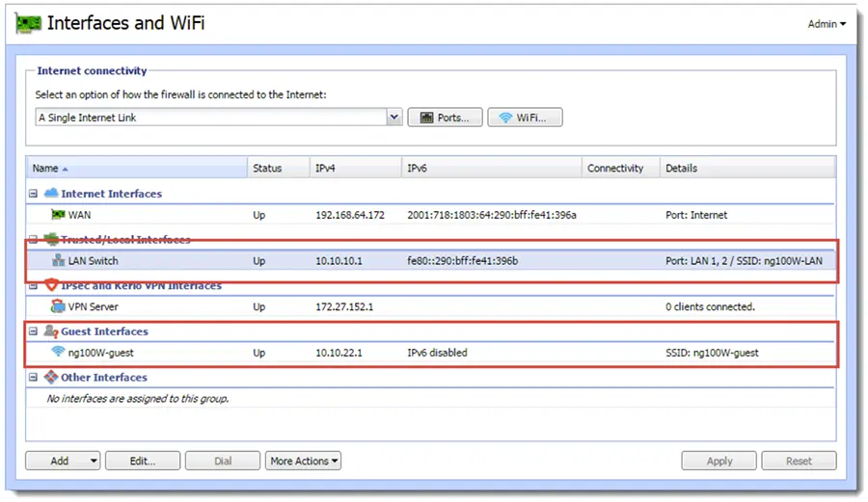Click the IPsec and Kerio VPN shield icon
The width and height of the screenshot is (868, 502).
(x=51, y=285)
